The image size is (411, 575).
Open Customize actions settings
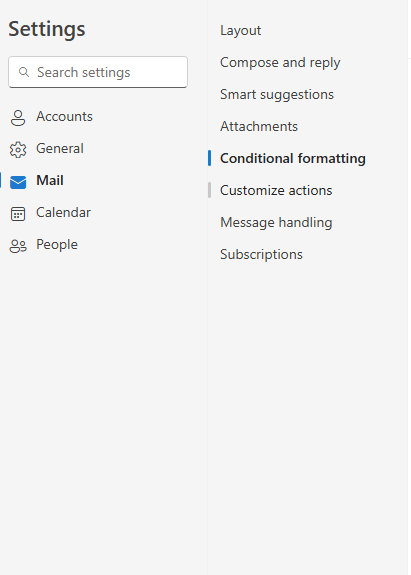[276, 190]
